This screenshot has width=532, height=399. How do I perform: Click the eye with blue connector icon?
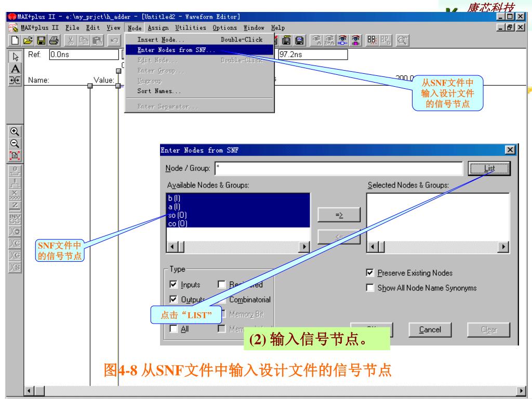coord(343,41)
